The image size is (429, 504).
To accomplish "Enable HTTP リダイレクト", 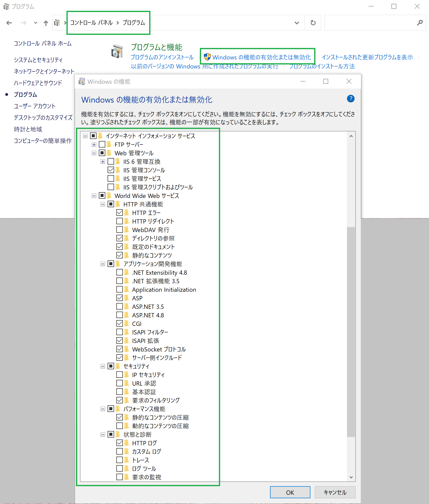I will (120, 221).
